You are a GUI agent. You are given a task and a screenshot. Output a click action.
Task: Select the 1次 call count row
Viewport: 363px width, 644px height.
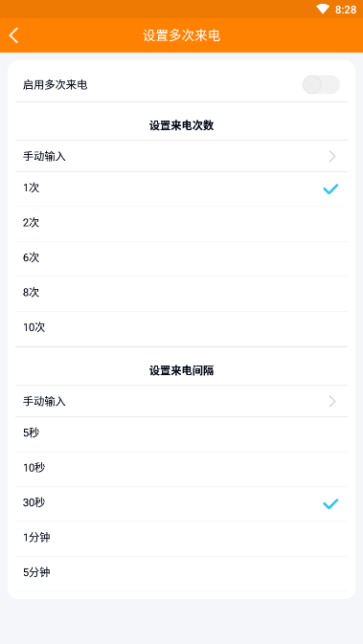coord(181,189)
